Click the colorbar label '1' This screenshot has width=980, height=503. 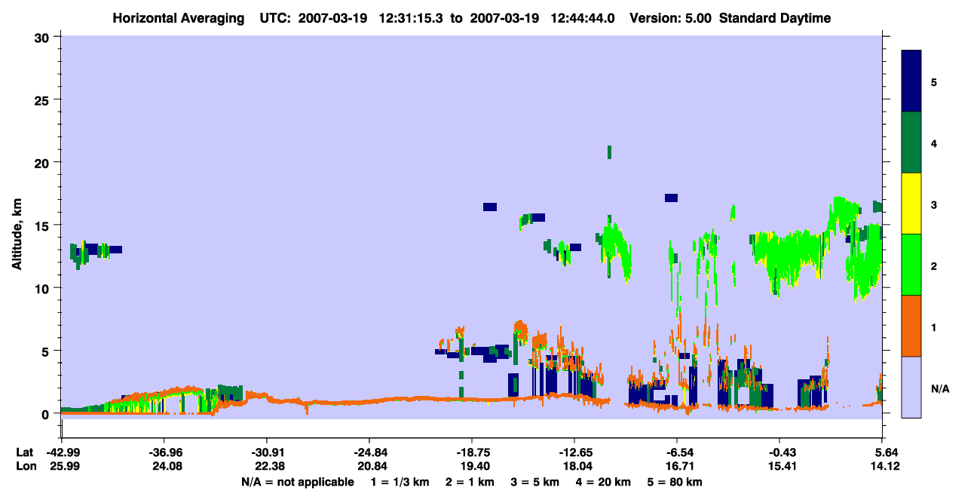pyautogui.click(x=933, y=327)
